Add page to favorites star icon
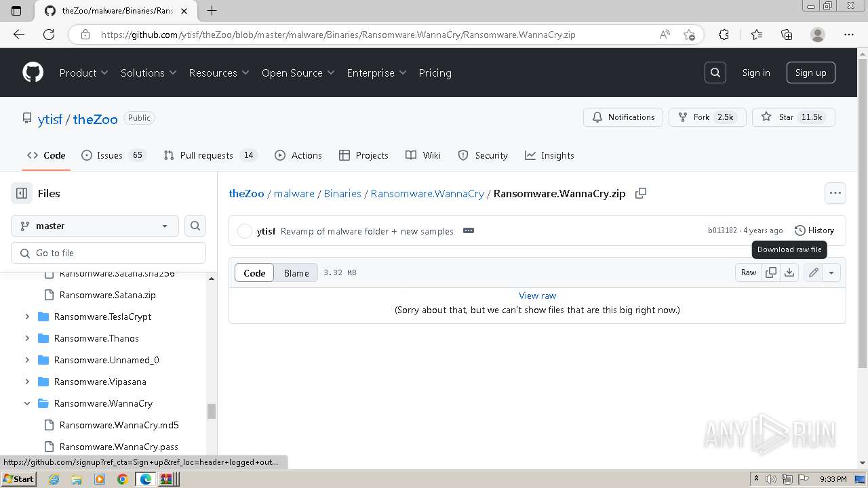The width and height of the screenshot is (868, 488). [689, 35]
